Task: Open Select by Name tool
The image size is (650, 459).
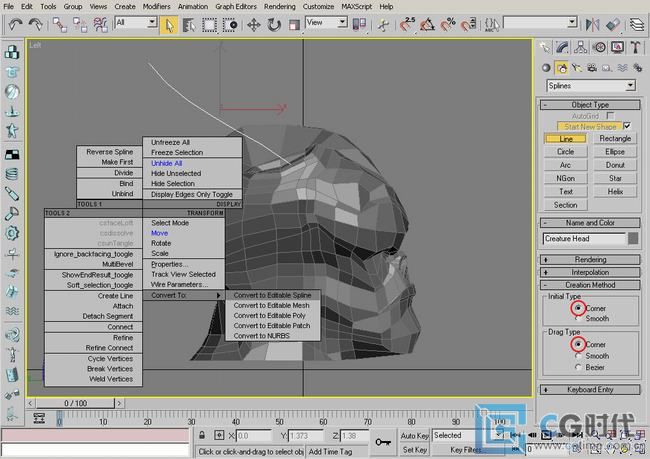Action: pyautogui.click(x=189, y=25)
